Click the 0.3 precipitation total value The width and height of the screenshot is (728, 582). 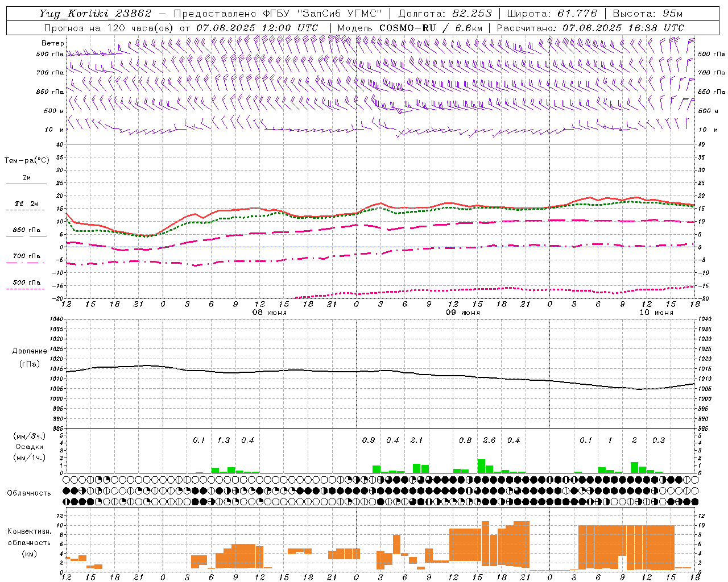(659, 440)
